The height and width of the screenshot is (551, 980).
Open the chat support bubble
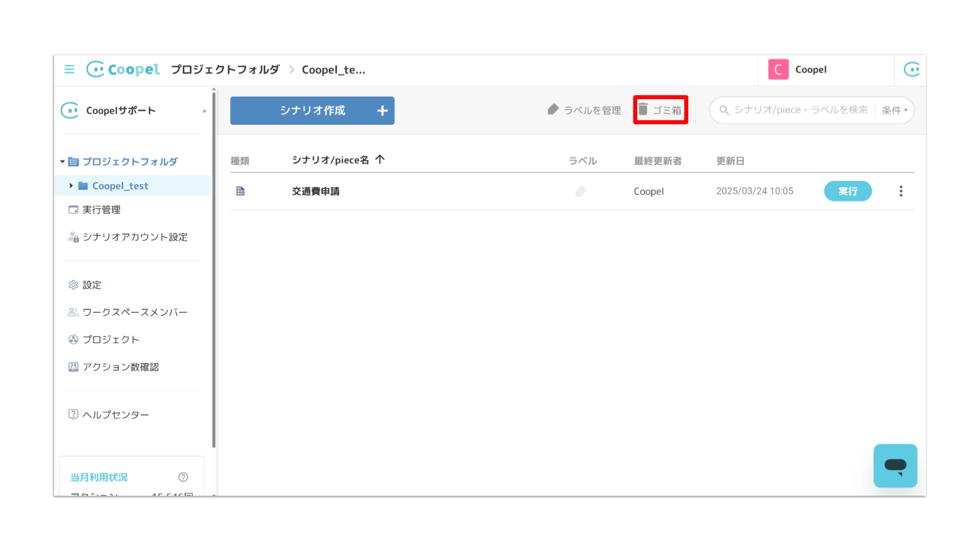(x=895, y=465)
